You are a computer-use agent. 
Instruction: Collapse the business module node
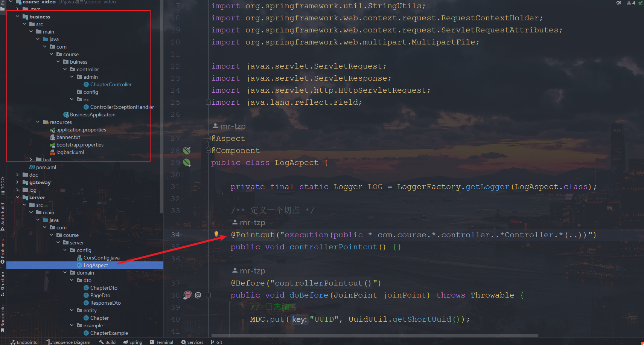tap(18, 17)
